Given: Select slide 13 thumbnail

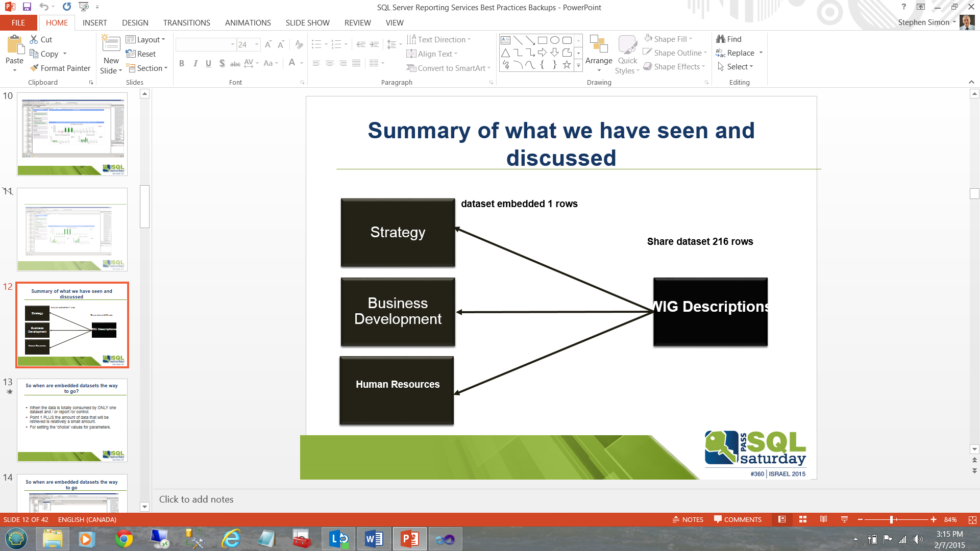Looking at the screenshot, I should point(72,420).
